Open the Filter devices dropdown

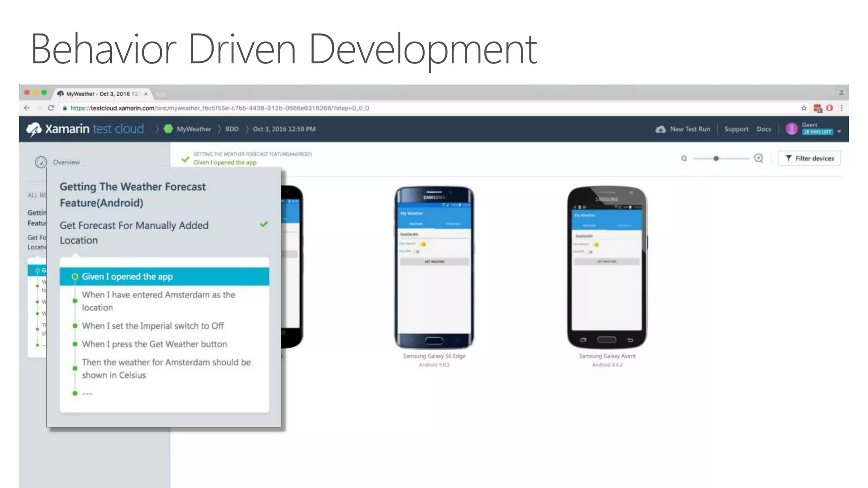click(x=809, y=158)
